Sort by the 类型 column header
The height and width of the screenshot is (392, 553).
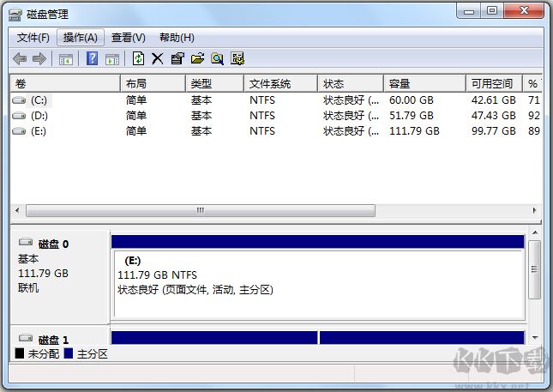(214, 83)
